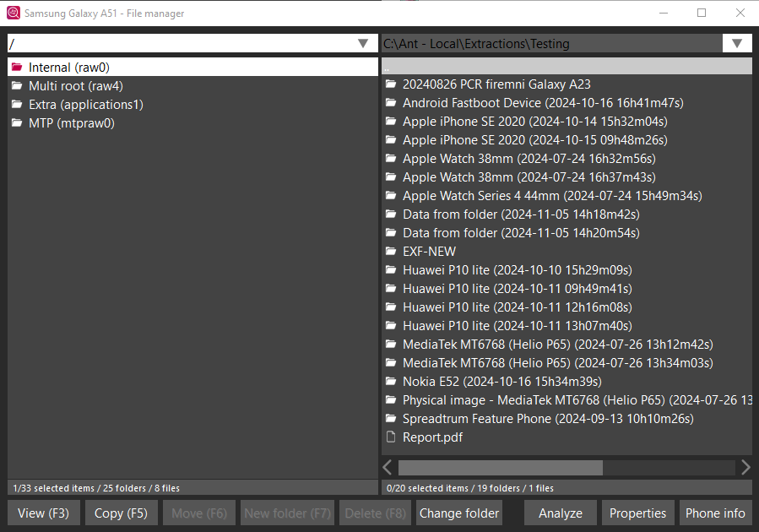The height and width of the screenshot is (532, 759).
Task: Click the Change folder button
Action: [x=459, y=513]
